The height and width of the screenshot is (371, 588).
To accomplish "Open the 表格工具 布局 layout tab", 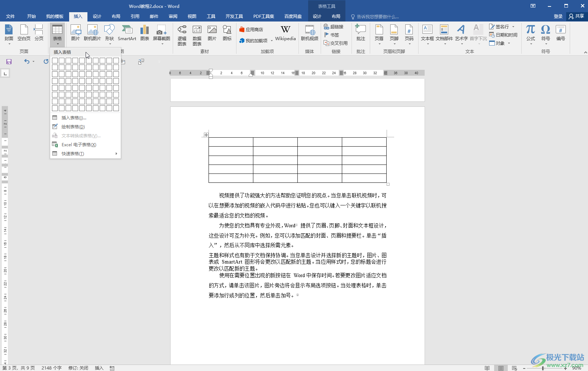I will tap(336, 16).
